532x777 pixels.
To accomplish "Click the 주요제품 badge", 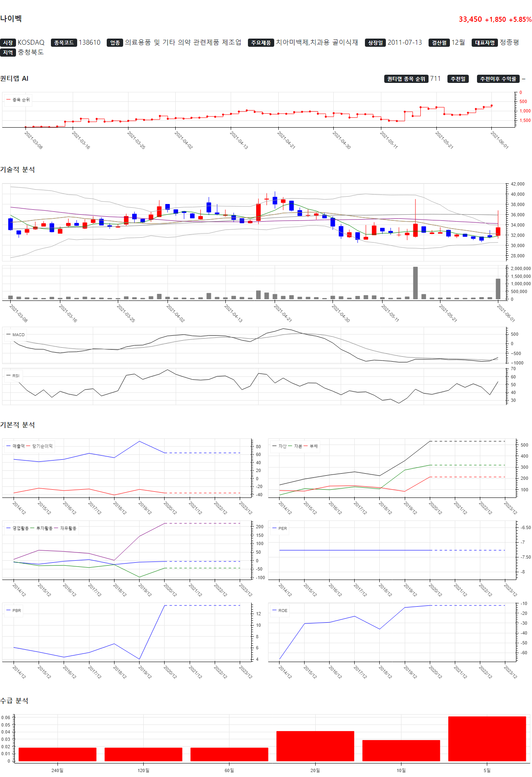I will tap(261, 43).
